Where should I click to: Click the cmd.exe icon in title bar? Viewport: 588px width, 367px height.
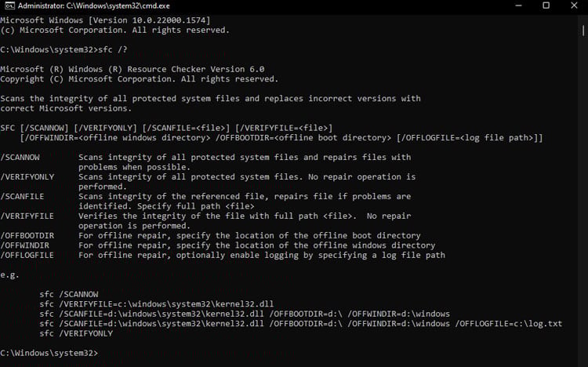pos(9,5)
